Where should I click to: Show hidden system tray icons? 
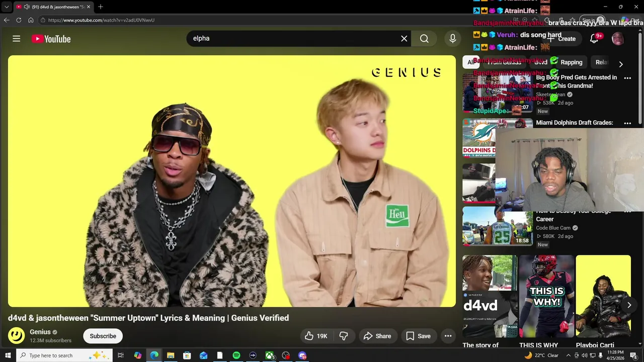click(x=569, y=355)
